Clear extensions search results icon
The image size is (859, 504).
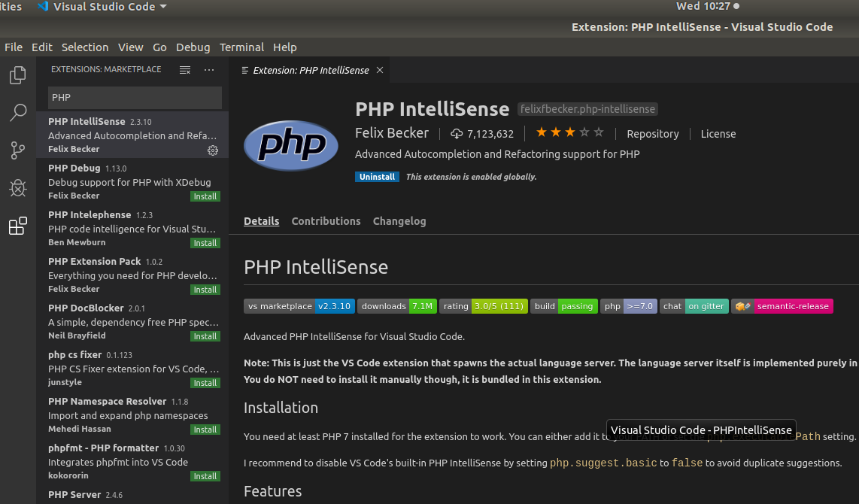tap(185, 70)
